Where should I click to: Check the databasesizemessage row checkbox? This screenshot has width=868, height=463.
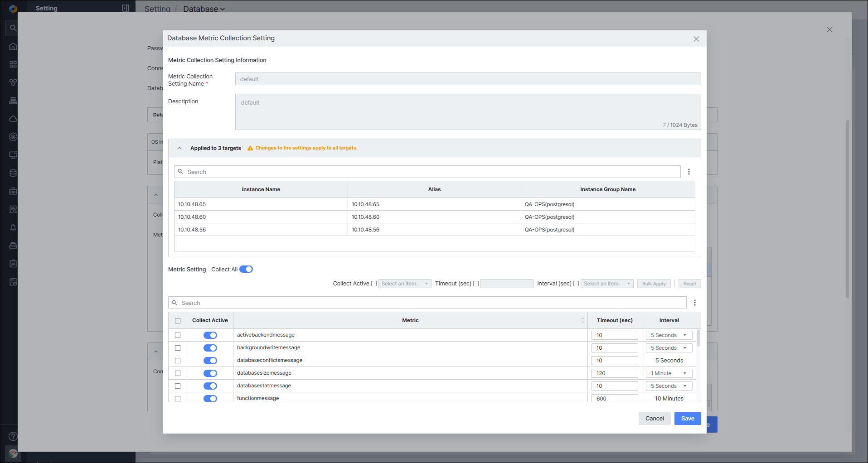tap(178, 373)
